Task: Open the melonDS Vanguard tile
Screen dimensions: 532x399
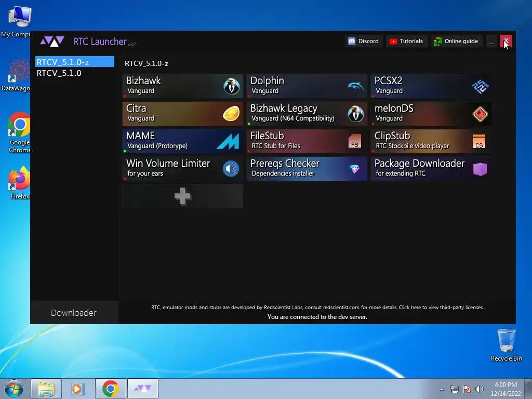Action: pos(431,114)
